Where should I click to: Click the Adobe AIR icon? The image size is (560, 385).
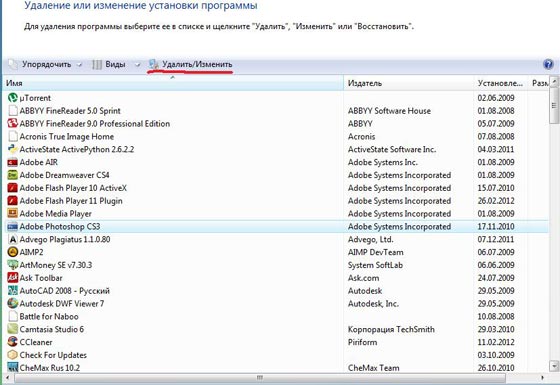click(12, 162)
